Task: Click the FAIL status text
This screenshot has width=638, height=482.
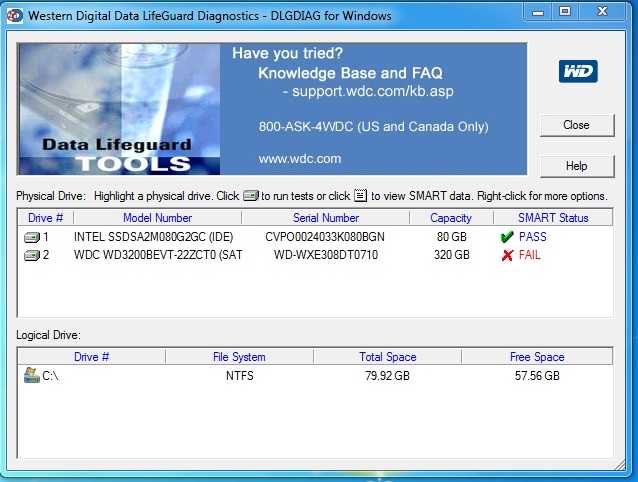Action: (x=530, y=255)
